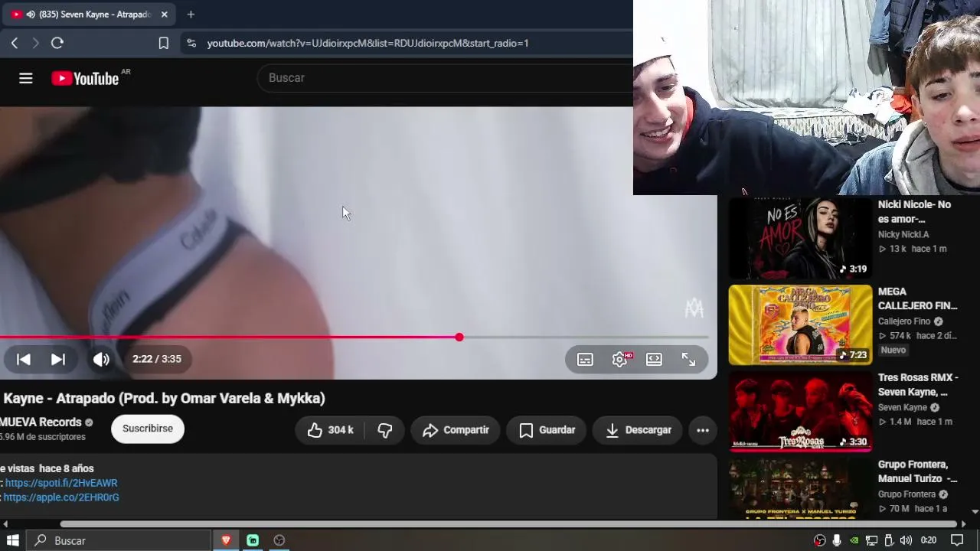Enter fullscreen on the video player
This screenshot has height=551, width=980.
pos(688,359)
